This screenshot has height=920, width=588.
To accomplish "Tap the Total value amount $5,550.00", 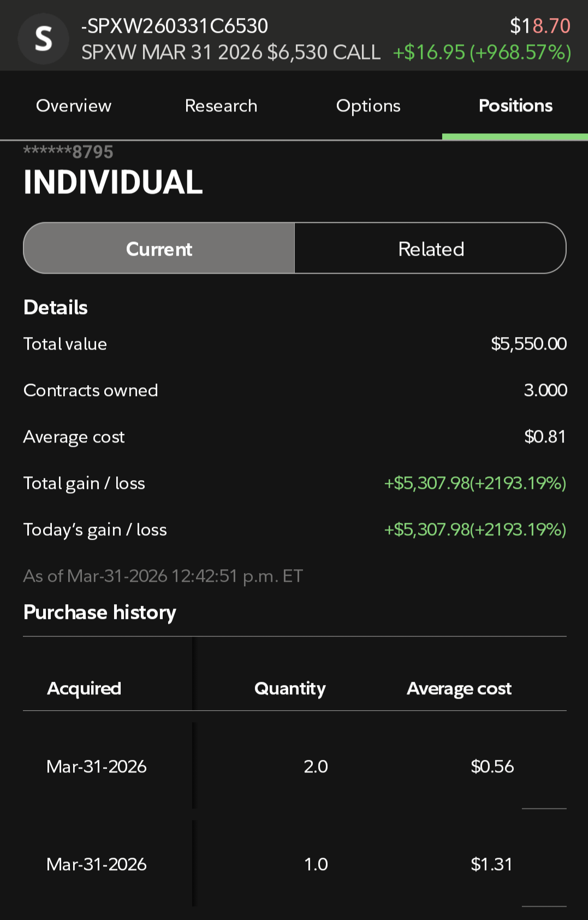I will point(528,344).
